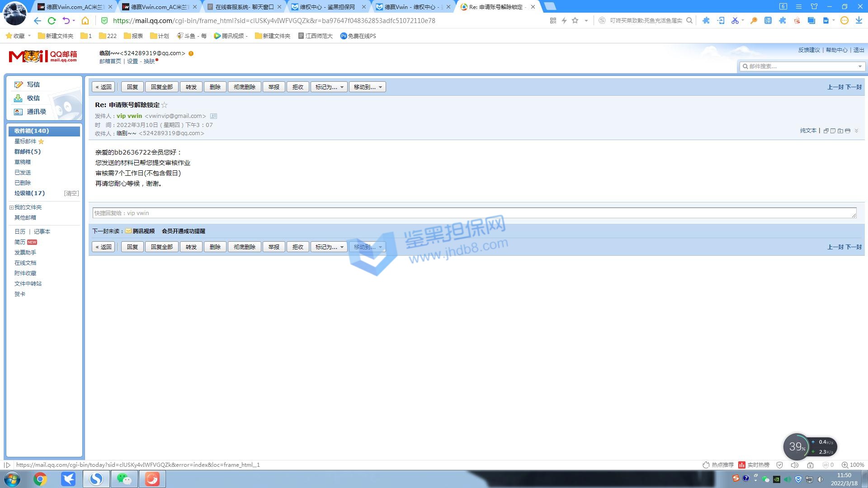Click the save-to-folder icon beside the print icon
Image resolution: width=868 pixels, height=488 pixels.
[x=840, y=131]
